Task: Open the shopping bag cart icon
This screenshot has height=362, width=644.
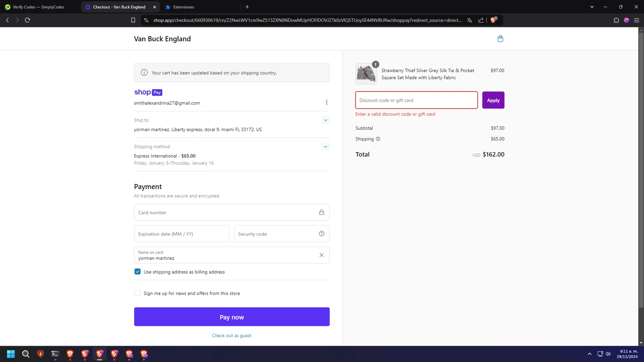Action: [500, 39]
